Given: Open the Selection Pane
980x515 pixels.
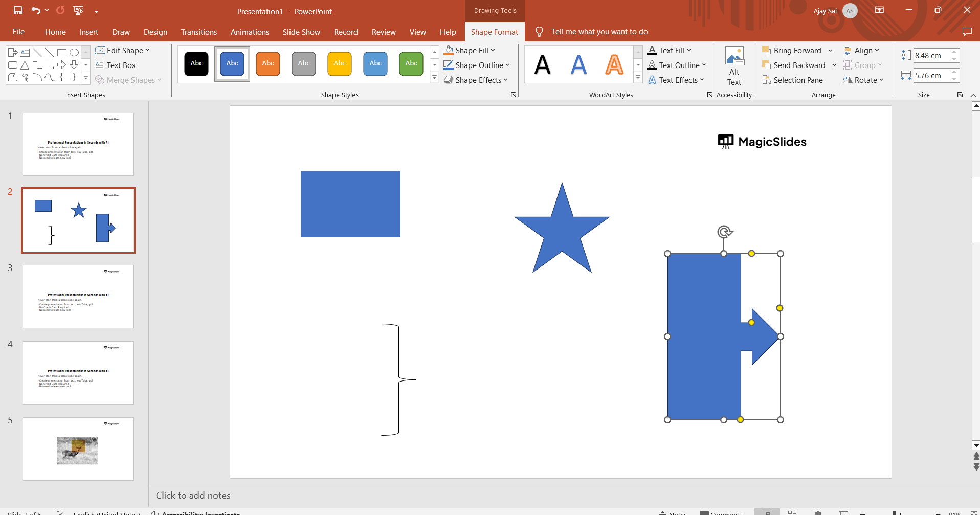Looking at the screenshot, I should [x=793, y=80].
